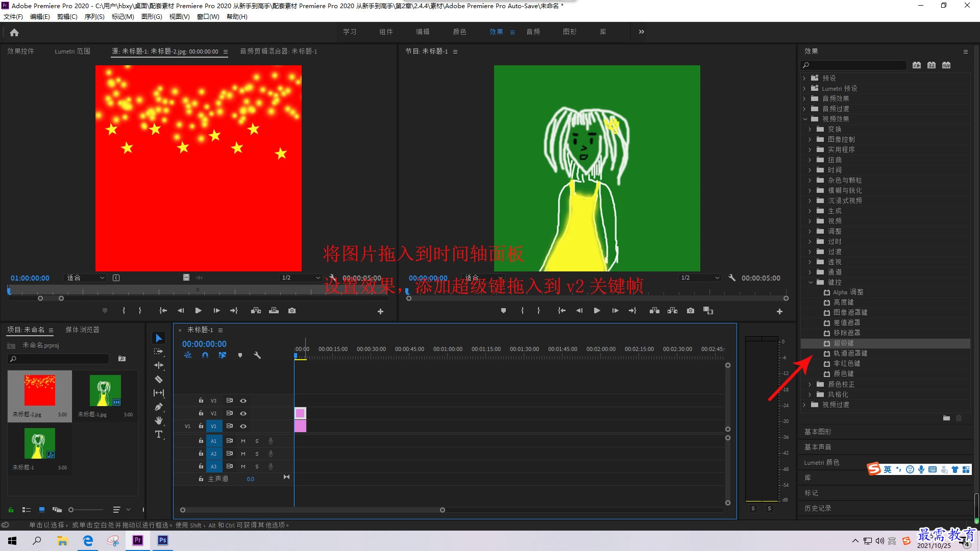
Task: Show more workspaces overflow chevron
Action: tap(642, 32)
